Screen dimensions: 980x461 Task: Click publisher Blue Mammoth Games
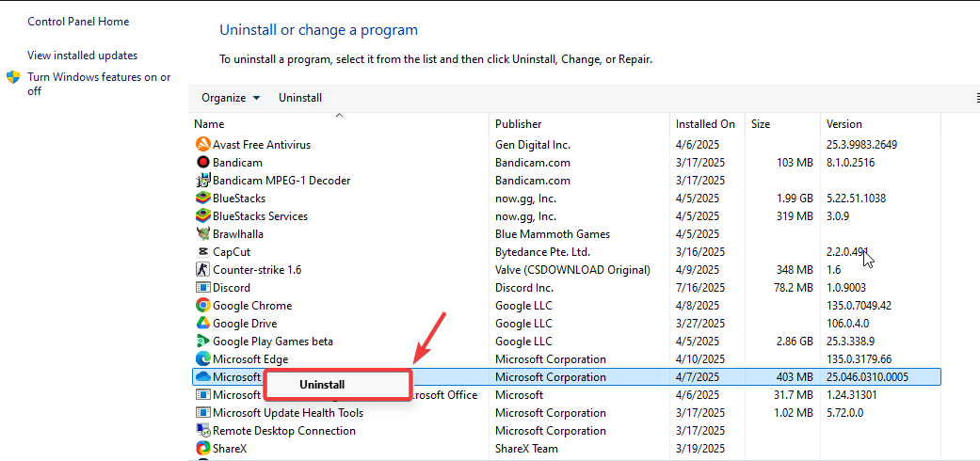(x=553, y=234)
